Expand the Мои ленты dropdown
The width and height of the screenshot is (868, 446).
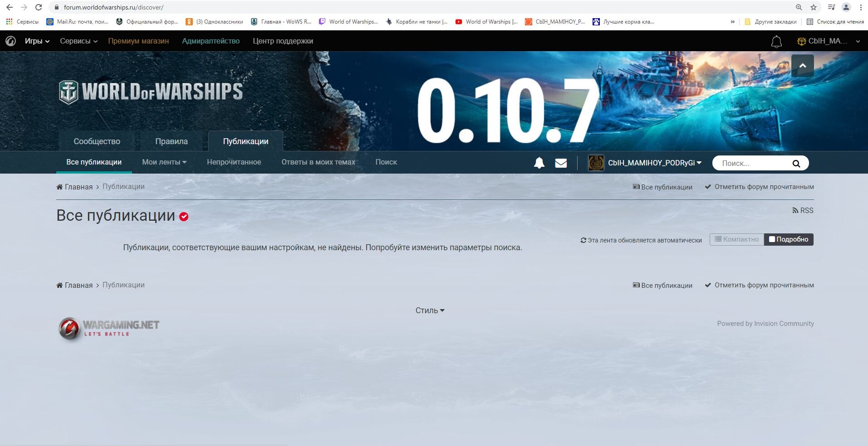coord(164,162)
